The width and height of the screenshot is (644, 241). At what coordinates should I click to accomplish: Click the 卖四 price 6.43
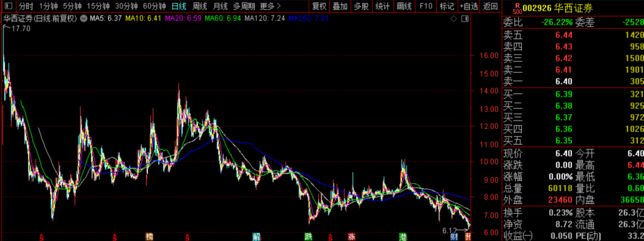pyautogui.click(x=564, y=47)
